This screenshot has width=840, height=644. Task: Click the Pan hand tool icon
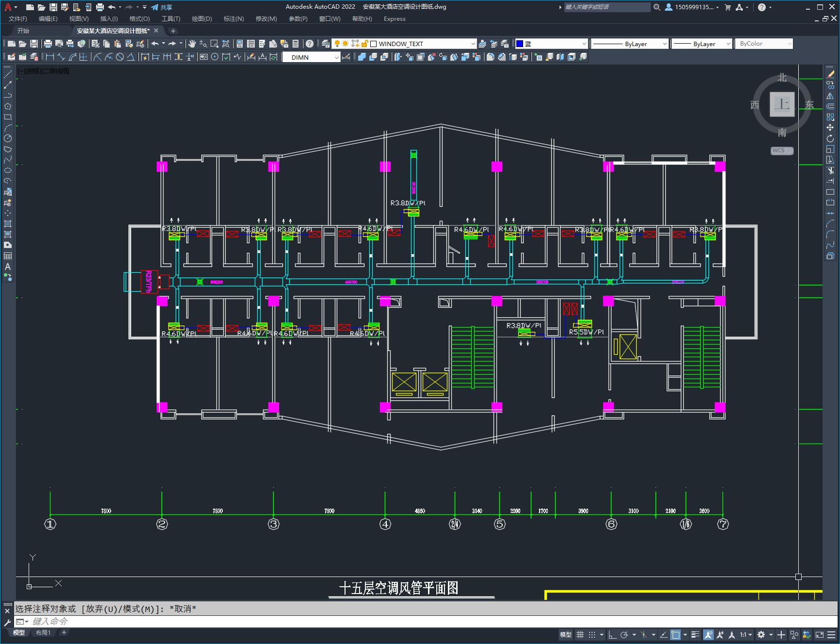pos(192,44)
